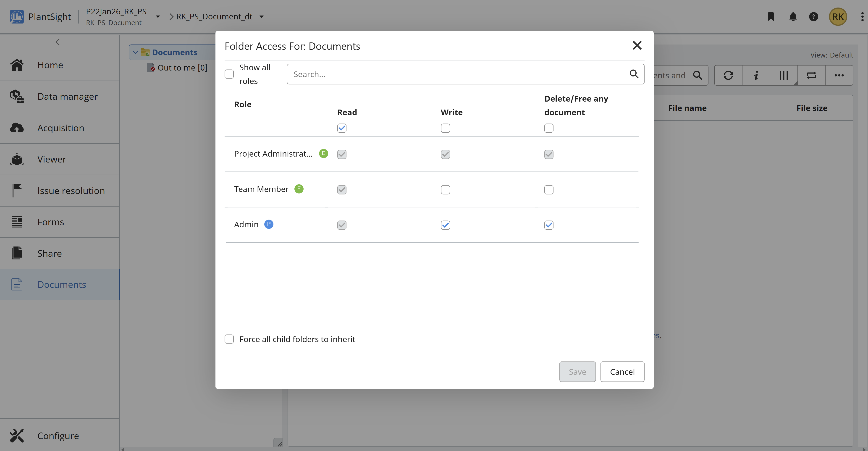Open RK_PS_Document_dt dropdown arrow
This screenshot has width=868, height=451.
pos(262,16)
